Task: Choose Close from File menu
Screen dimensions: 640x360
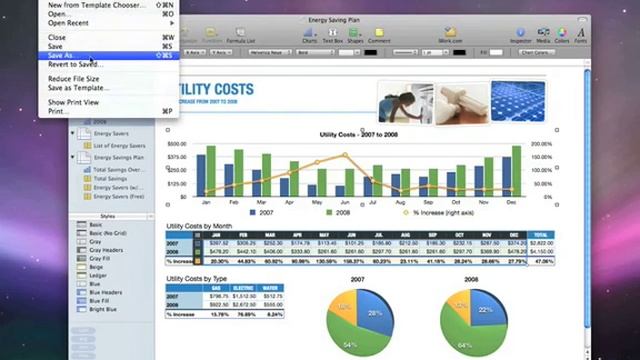Action: click(x=109, y=37)
